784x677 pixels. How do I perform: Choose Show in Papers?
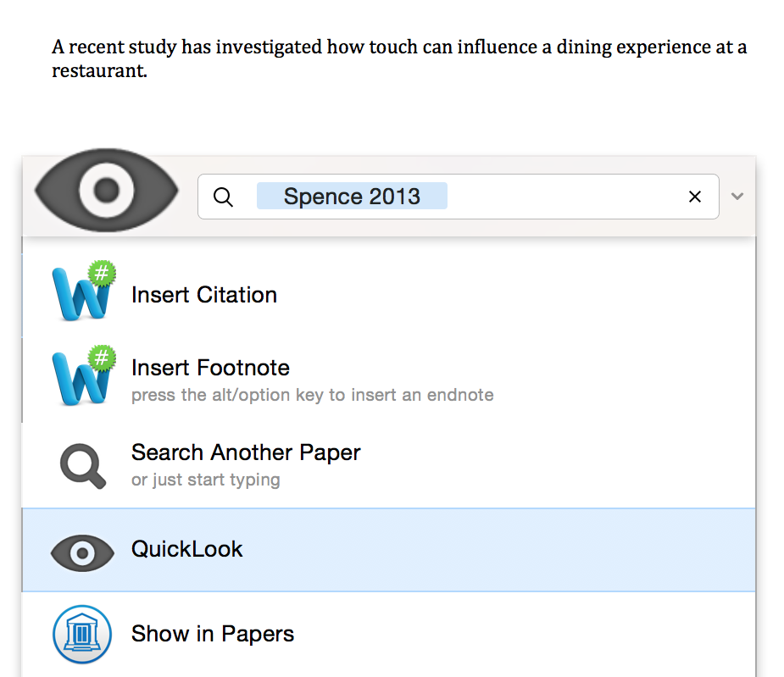click(x=388, y=634)
